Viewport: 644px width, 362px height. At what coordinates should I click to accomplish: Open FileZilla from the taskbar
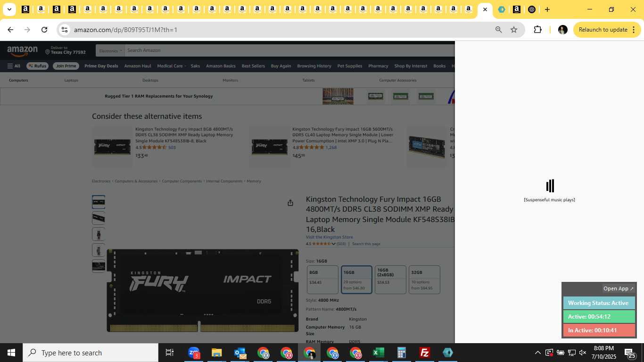click(x=425, y=353)
